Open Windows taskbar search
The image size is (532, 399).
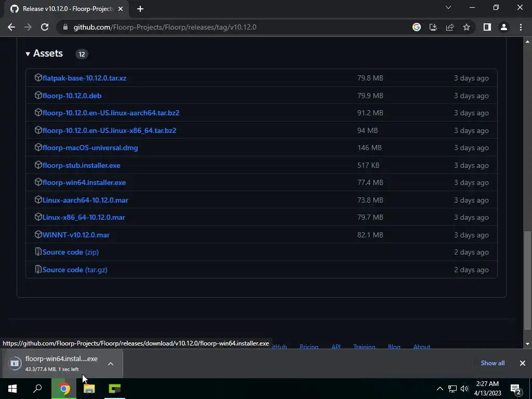[37, 389]
